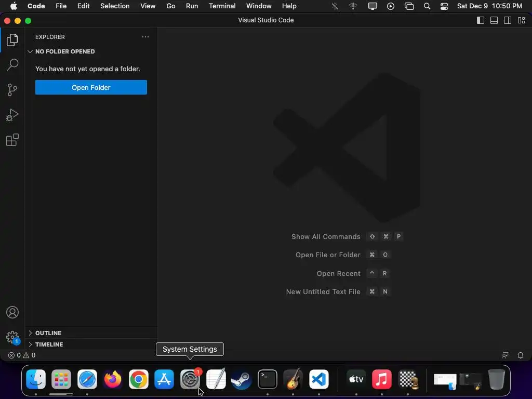Open the Terminal menu
Viewport: 532px width, 399px height.
pos(222,6)
